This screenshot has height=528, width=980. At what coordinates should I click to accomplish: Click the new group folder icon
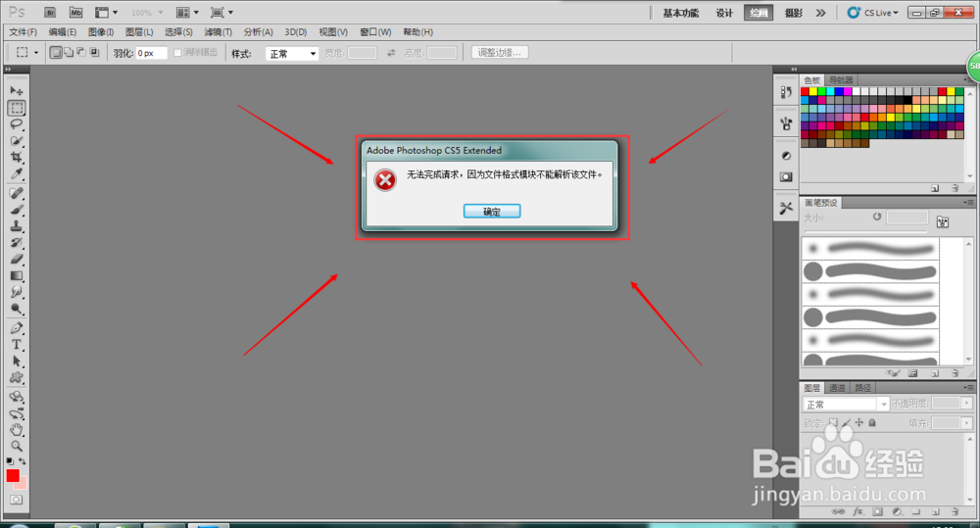click(x=916, y=511)
